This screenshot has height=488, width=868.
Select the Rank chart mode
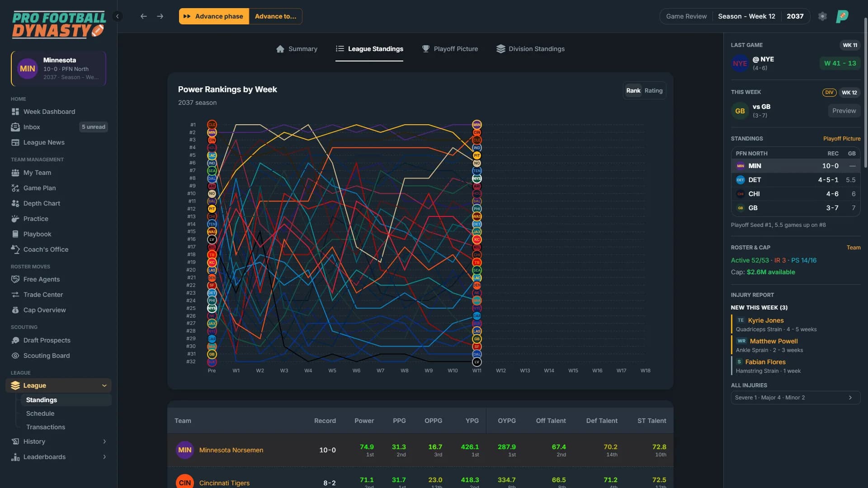(x=633, y=90)
